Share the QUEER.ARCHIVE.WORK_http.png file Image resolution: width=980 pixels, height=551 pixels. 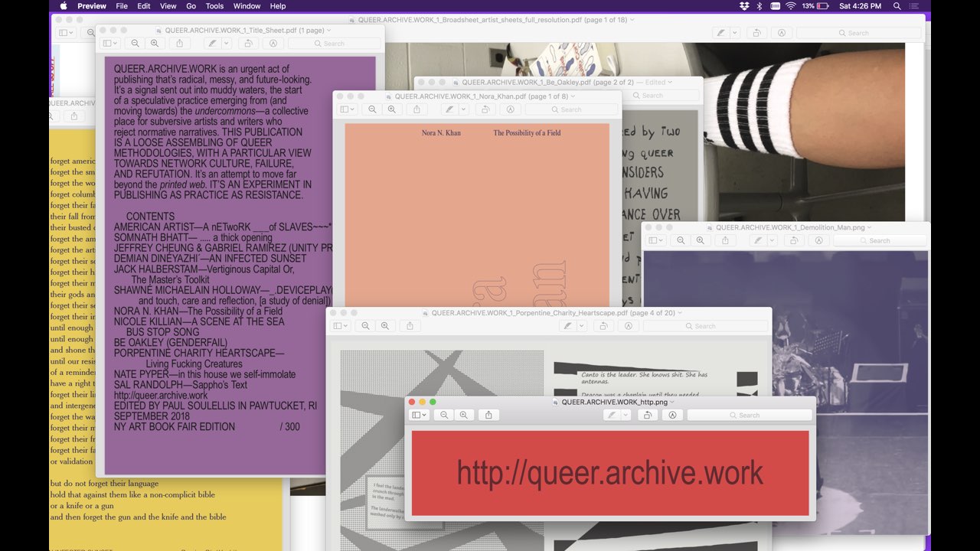488,415
